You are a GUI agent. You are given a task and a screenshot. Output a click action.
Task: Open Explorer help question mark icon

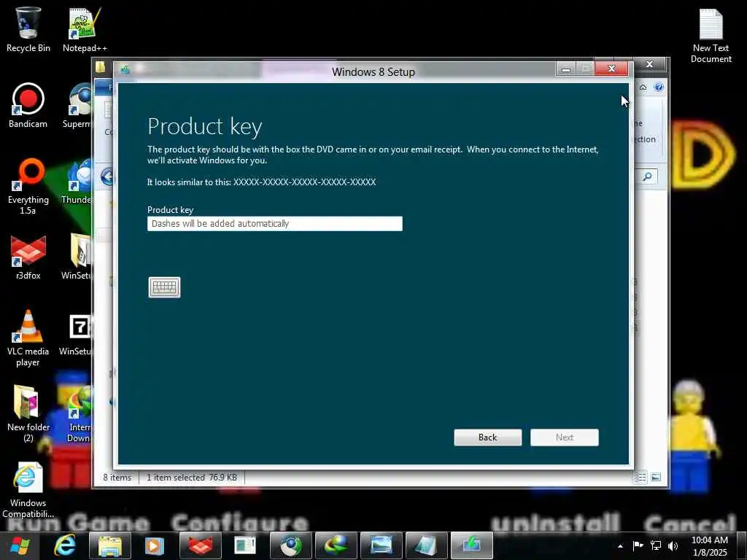pos(659,87)
